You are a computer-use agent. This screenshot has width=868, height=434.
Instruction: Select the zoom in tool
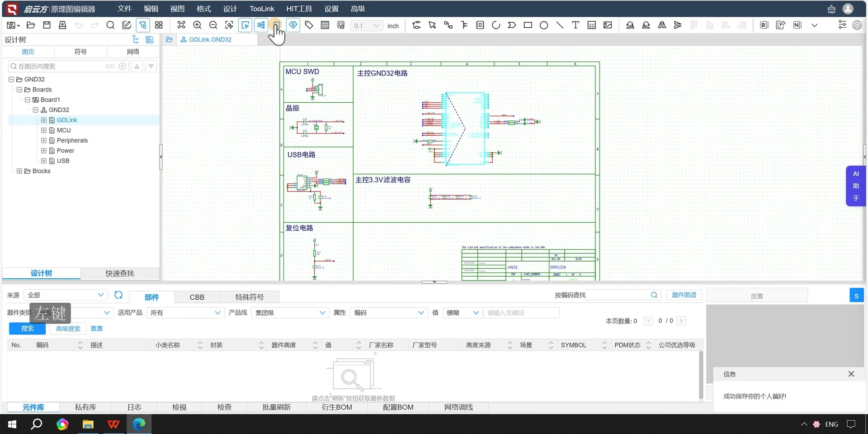pos(197,25)
